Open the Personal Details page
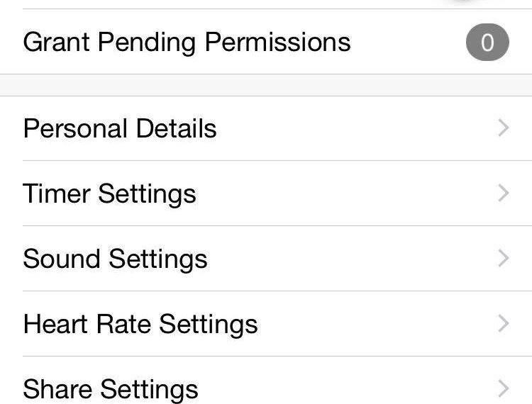532x404 pixels. 266,128
